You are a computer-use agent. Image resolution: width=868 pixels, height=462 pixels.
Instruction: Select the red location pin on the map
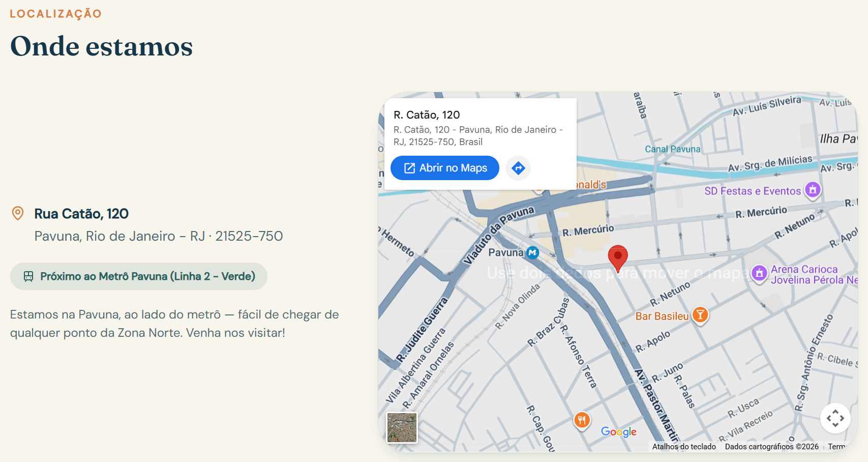click(618, 258)
